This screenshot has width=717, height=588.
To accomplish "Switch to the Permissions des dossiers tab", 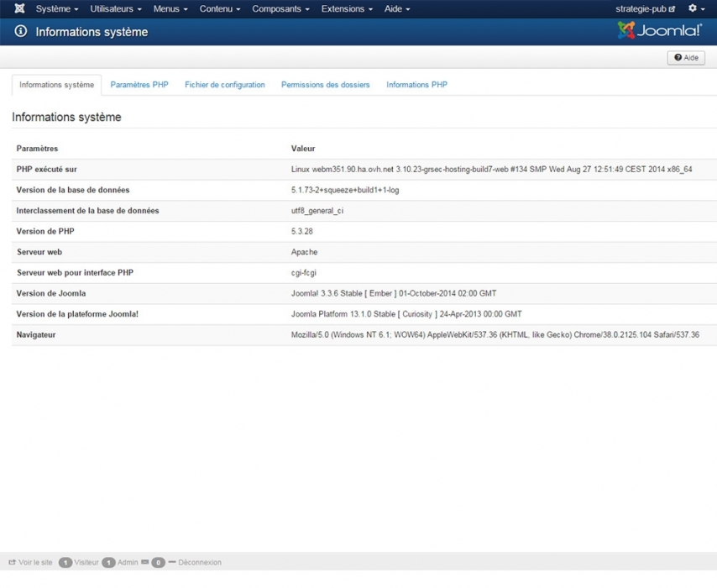I will 326,85.
